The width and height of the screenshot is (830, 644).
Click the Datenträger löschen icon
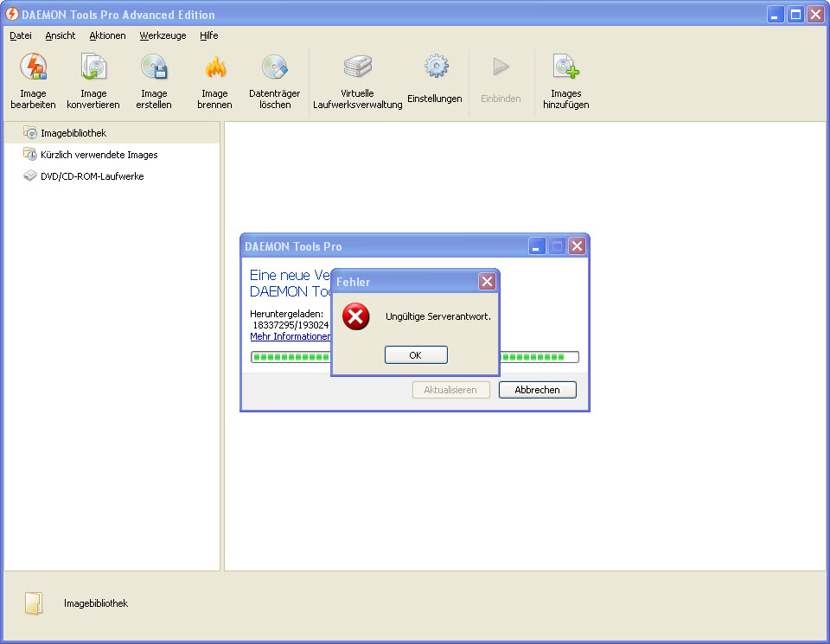[x=275, y=67]
